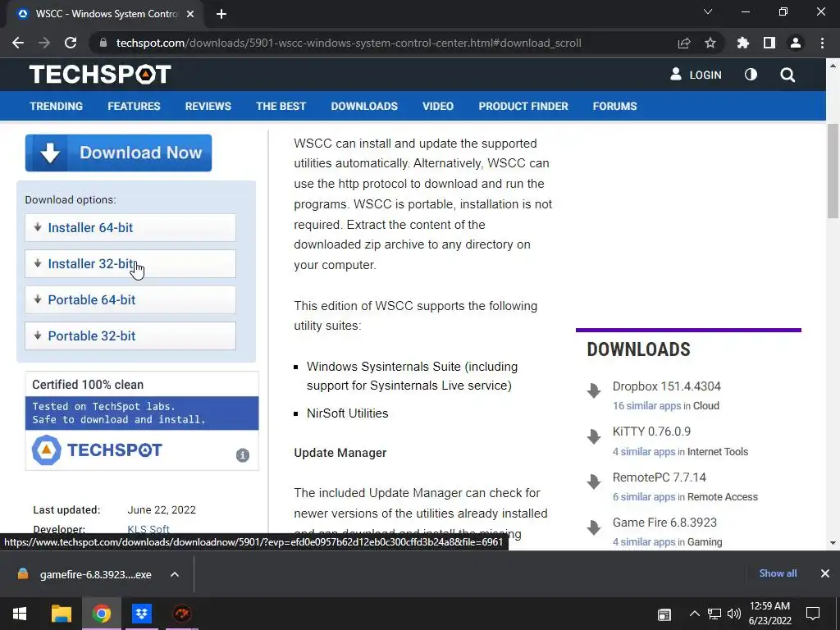This screenshot has height=630, width=840.
Task: Click the scrollbar down arrow
Action: [x=833, y=543]
